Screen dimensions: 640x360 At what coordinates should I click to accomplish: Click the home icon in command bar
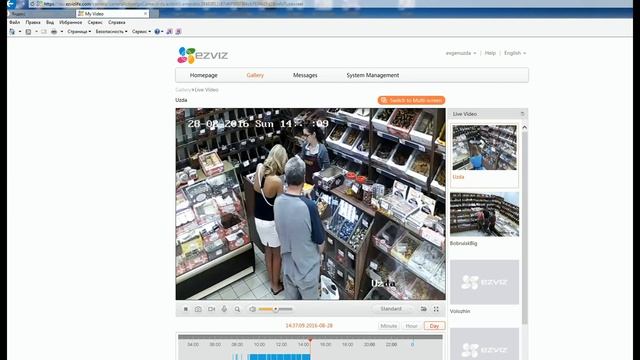(x=12, y=31)
